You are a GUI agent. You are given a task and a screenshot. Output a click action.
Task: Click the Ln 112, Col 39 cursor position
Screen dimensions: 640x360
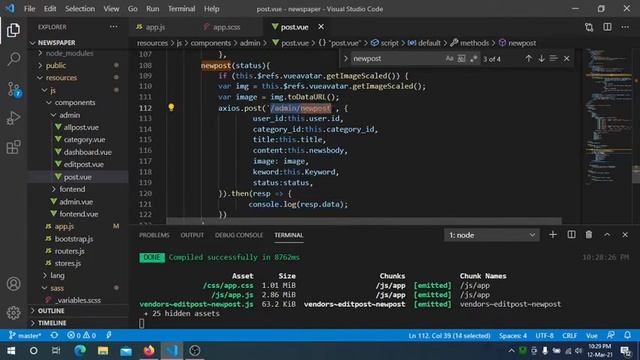[449, 336]
